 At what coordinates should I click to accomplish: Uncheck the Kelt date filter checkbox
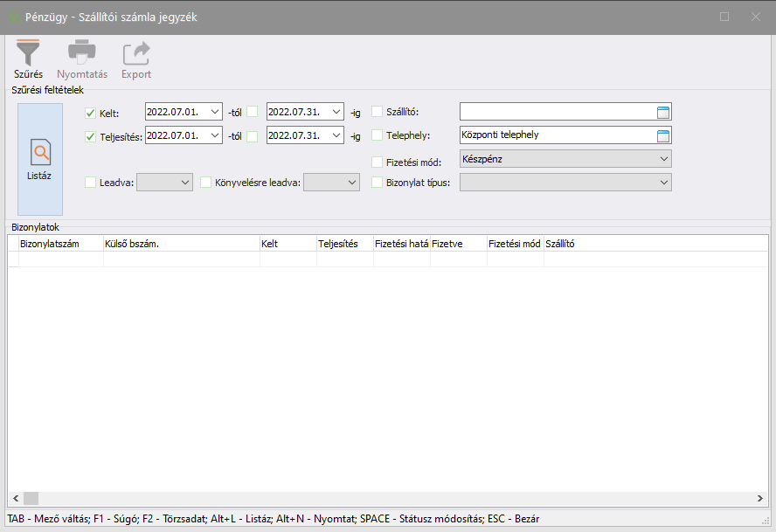pyautogui.click(x=91, y=113)
